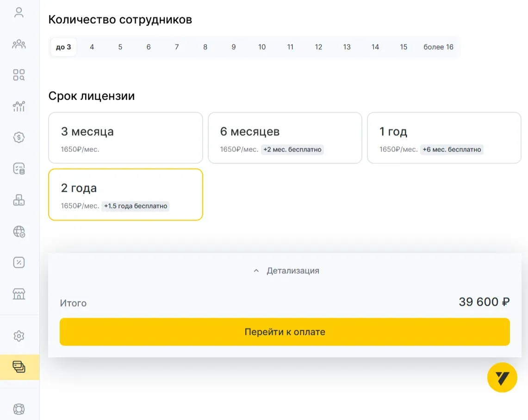This screenshot has height=420, width=528.
Task: Choose the 1 год license option
Action: click(x=444, y=138)
